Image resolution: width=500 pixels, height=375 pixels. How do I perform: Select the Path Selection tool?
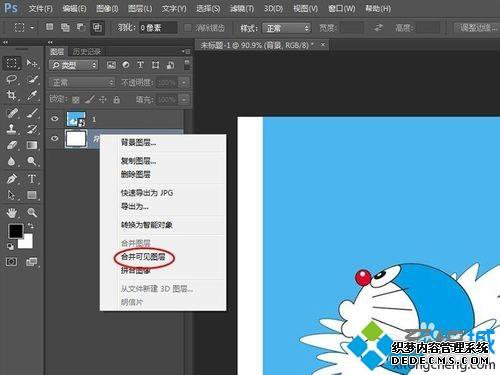click(x=12, y=195)
